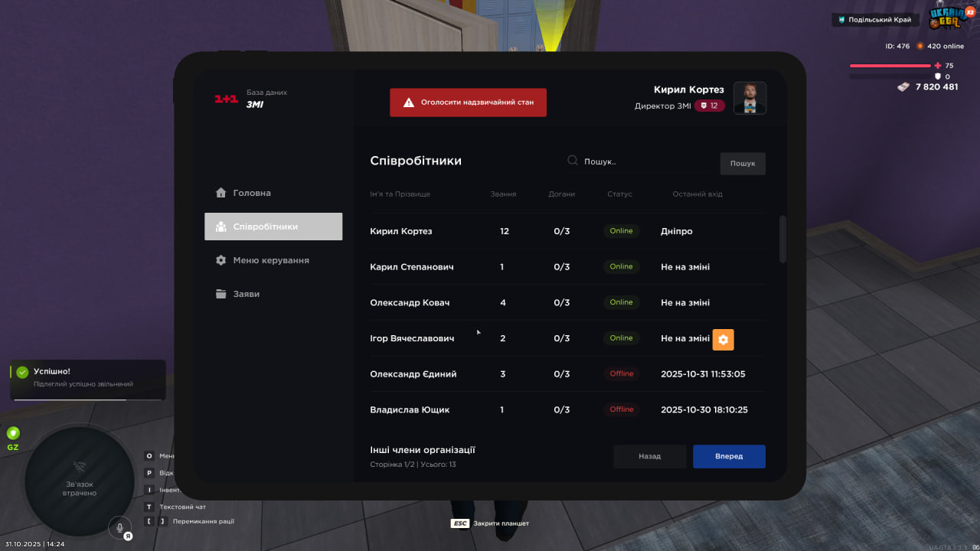980x551 pixels.
Task: Click the Пошук search button
Action: (x=743, y=163)
